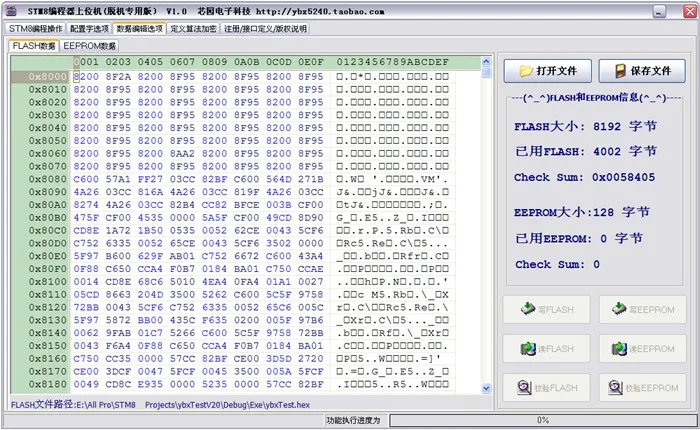Switch to the EEPROM数据 sub-tab

[90, 46]
